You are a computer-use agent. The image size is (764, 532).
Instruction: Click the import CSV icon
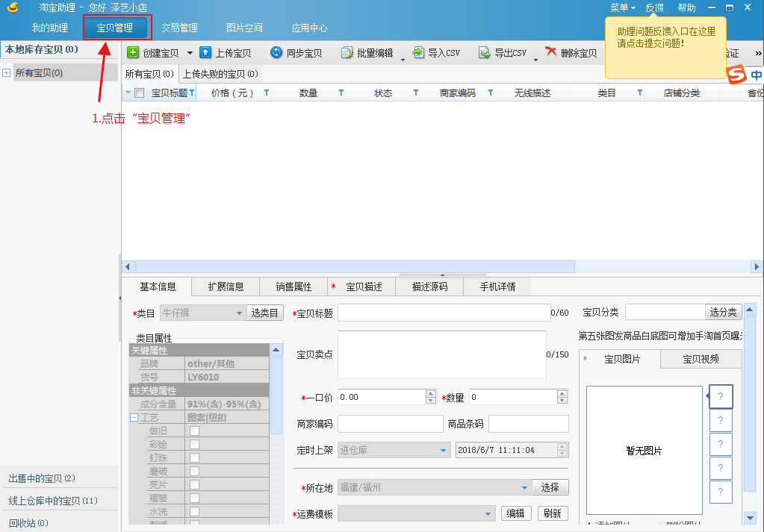point(418,52)
